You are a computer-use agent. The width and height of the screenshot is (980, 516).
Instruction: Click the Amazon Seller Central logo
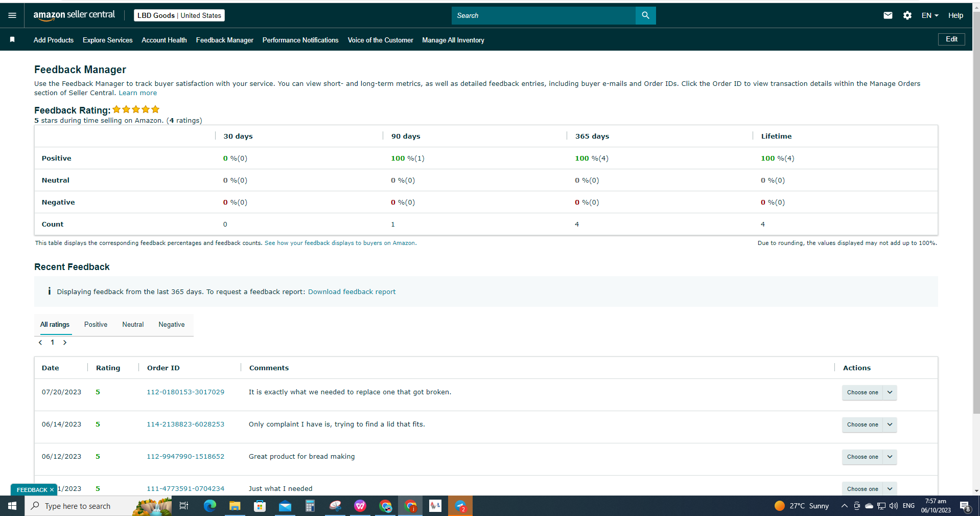point(74,15)
